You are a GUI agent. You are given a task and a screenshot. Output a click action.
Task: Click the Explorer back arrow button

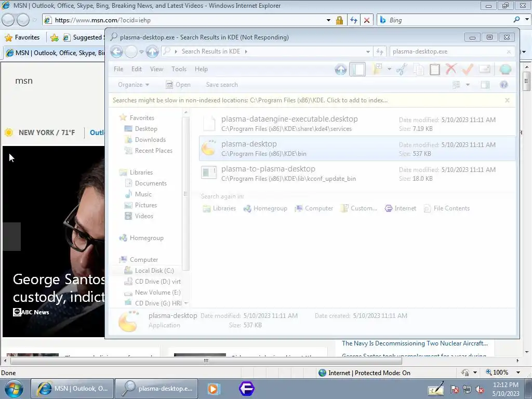(x=116, y=51)
